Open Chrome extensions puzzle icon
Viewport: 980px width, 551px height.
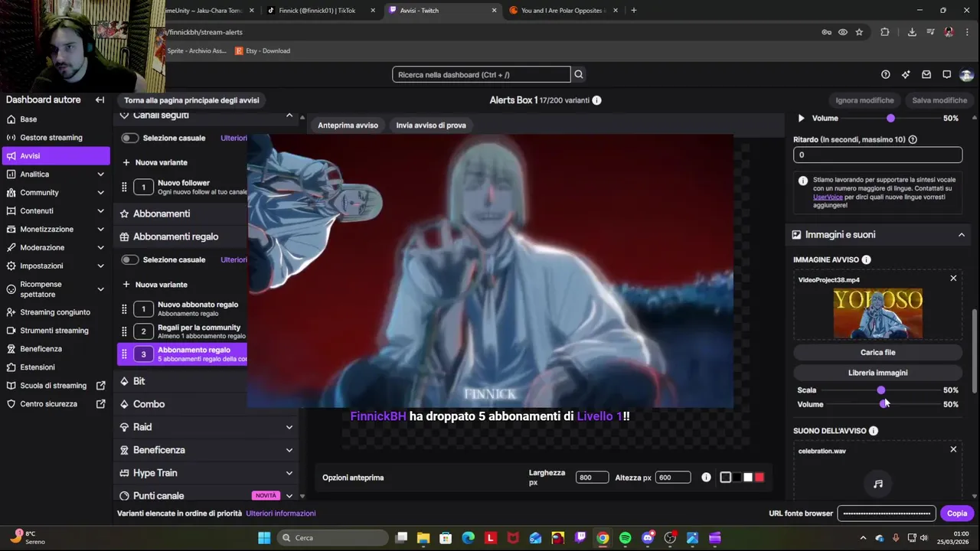[885, 32]
